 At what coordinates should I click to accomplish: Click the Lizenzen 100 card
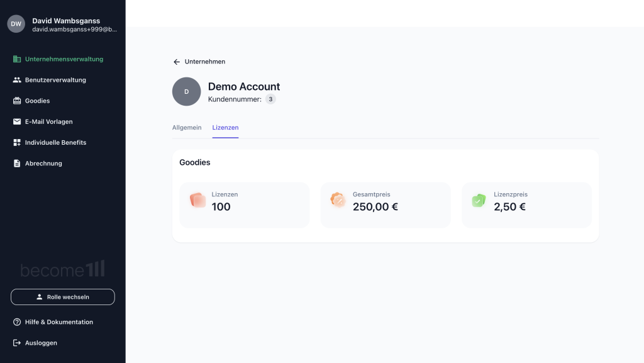coord(245,205)
